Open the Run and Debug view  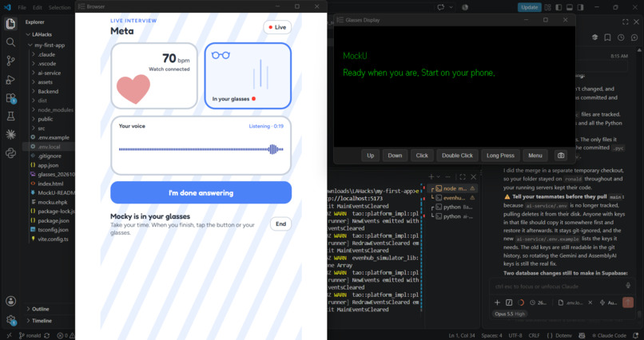click(x=10, y=80)
